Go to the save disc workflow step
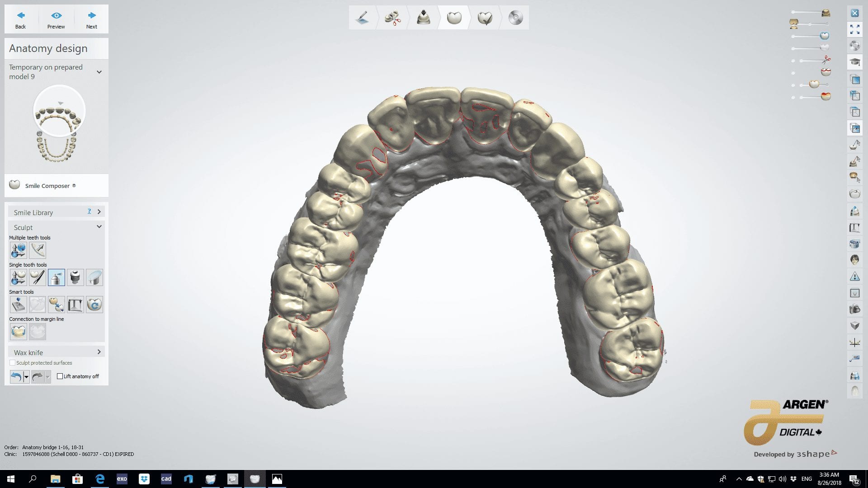The height and width of the screenshot is (488, 868). point(515,18)
